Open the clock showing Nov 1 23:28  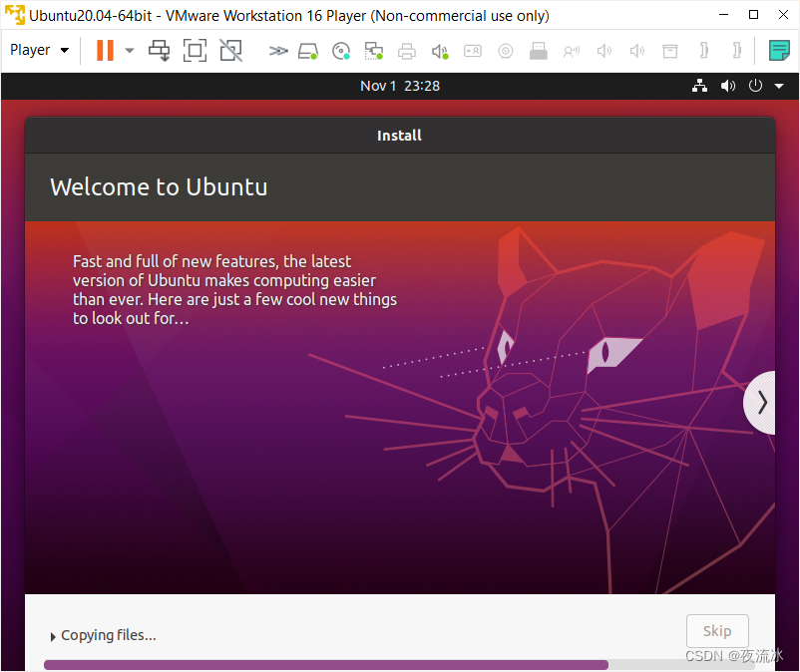pyautogui.click(x=400, y=86)
